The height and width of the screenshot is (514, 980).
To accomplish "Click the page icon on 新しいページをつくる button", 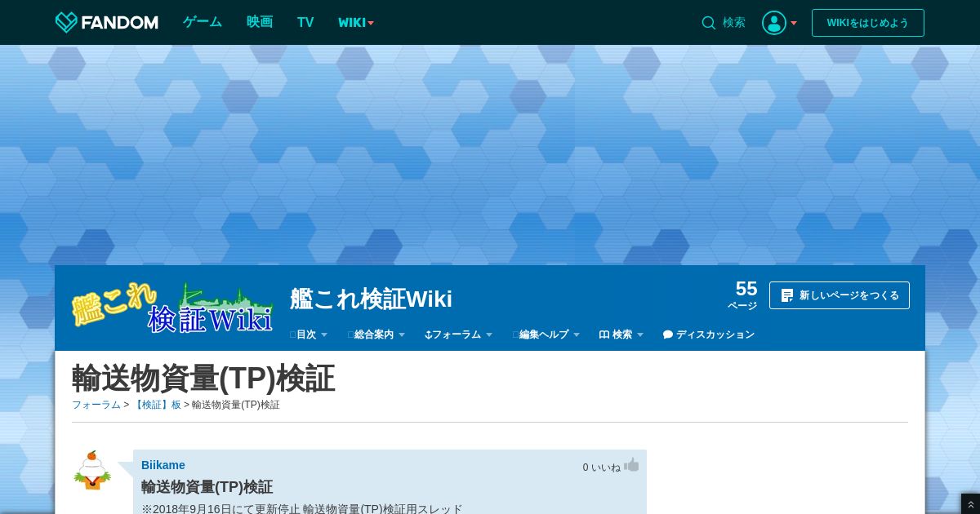I will coord(787,295).
